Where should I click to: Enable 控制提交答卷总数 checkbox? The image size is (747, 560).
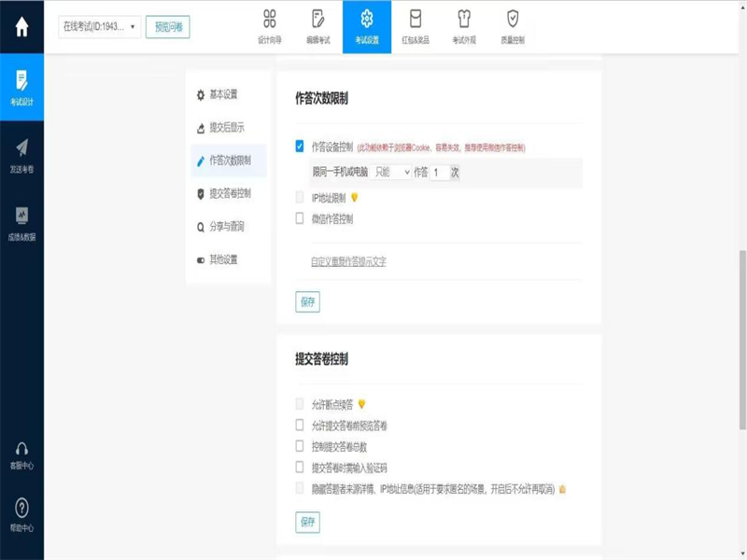tap(300, 446)
